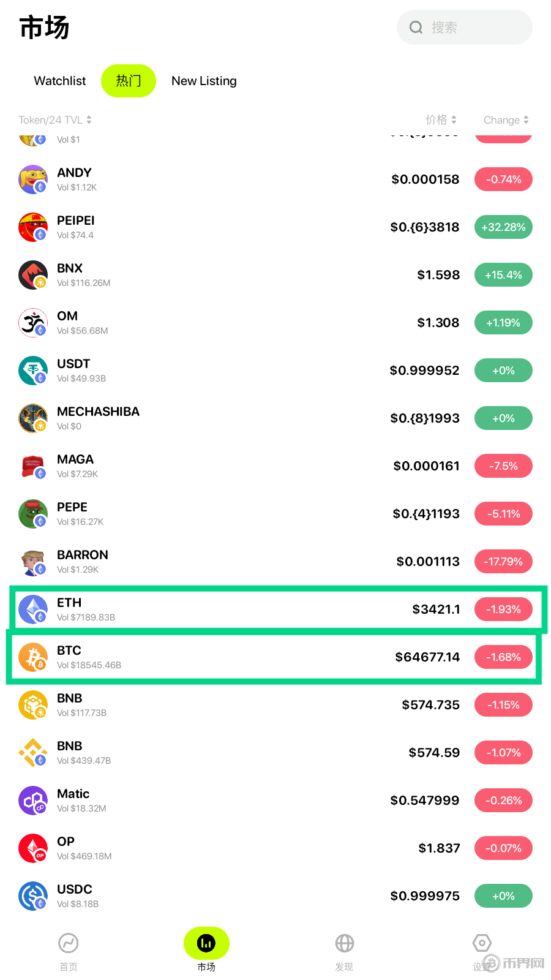Open Settings hexagon icon
This screenshot has width=551, height=980.
coord(482,944)
